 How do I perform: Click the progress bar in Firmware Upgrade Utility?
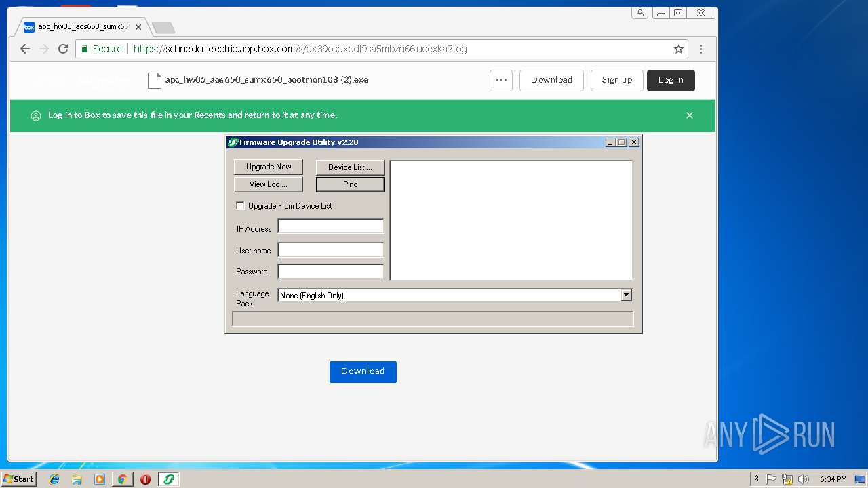tap(433, 319)
